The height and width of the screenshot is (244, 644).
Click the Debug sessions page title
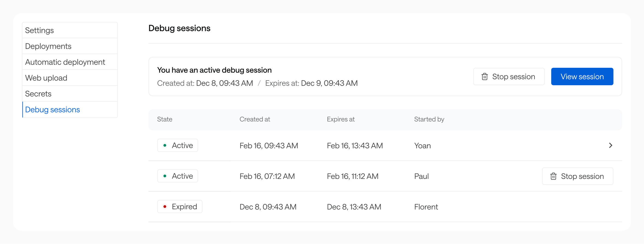click(x=179, y=28)
